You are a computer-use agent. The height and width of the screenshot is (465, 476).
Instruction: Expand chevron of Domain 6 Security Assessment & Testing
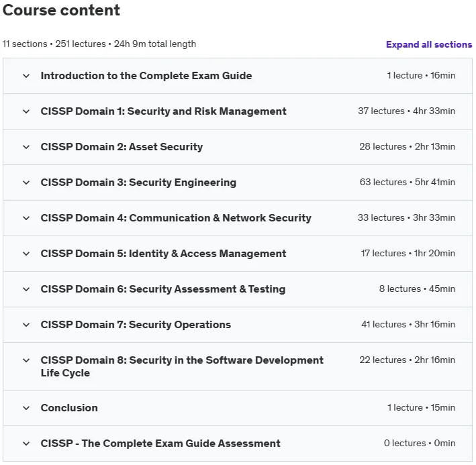click(26, 289)
